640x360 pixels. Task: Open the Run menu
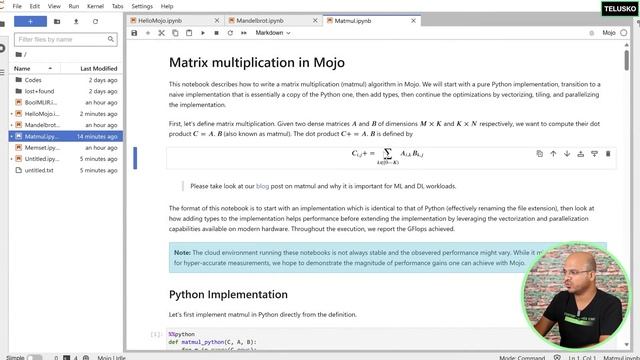coord(74,6)
